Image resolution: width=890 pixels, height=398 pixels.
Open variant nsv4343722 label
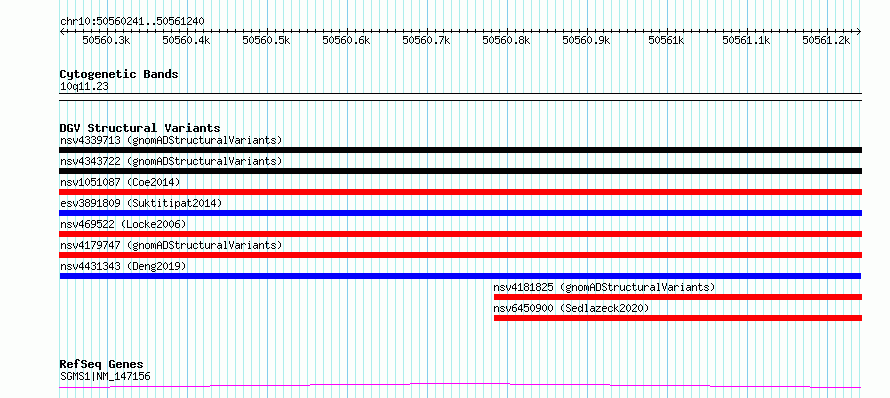click(171, 161)
